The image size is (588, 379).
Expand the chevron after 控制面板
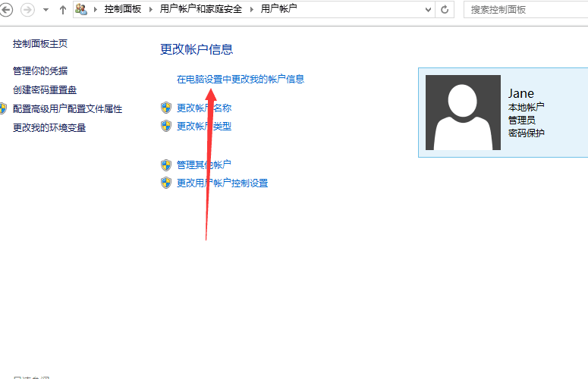(151, 9)
